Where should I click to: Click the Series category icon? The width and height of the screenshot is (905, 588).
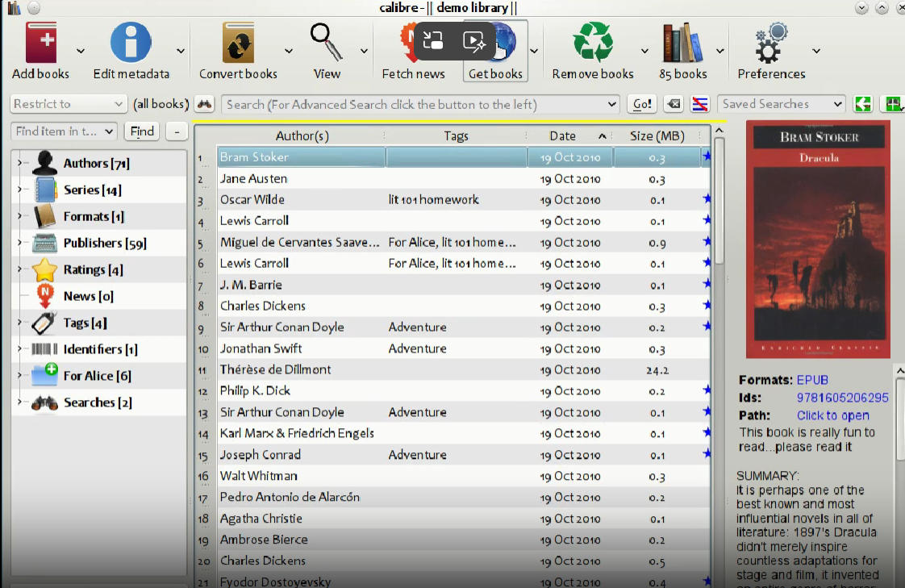coord(44,190)
